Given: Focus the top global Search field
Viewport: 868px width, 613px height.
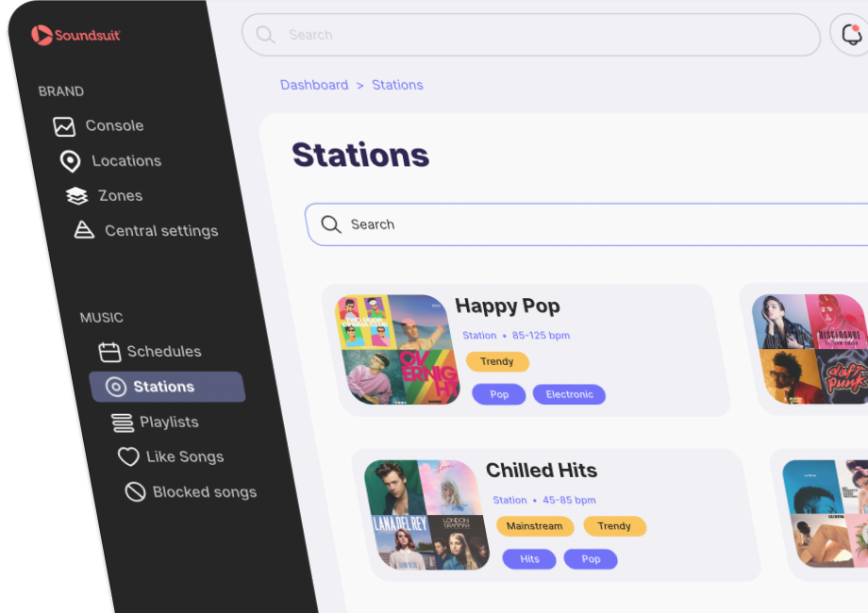Looking at the screenshot, I should click(531, 35).
